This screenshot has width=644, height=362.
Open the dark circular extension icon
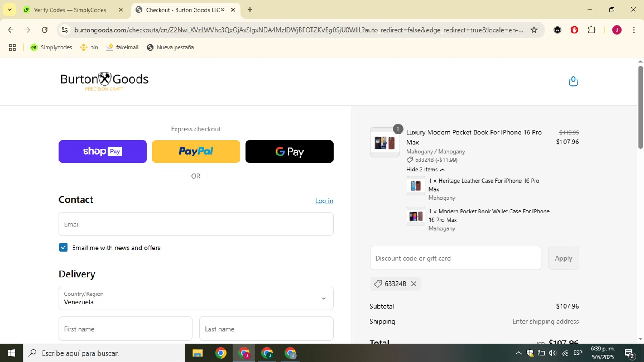tap(557, 30)
